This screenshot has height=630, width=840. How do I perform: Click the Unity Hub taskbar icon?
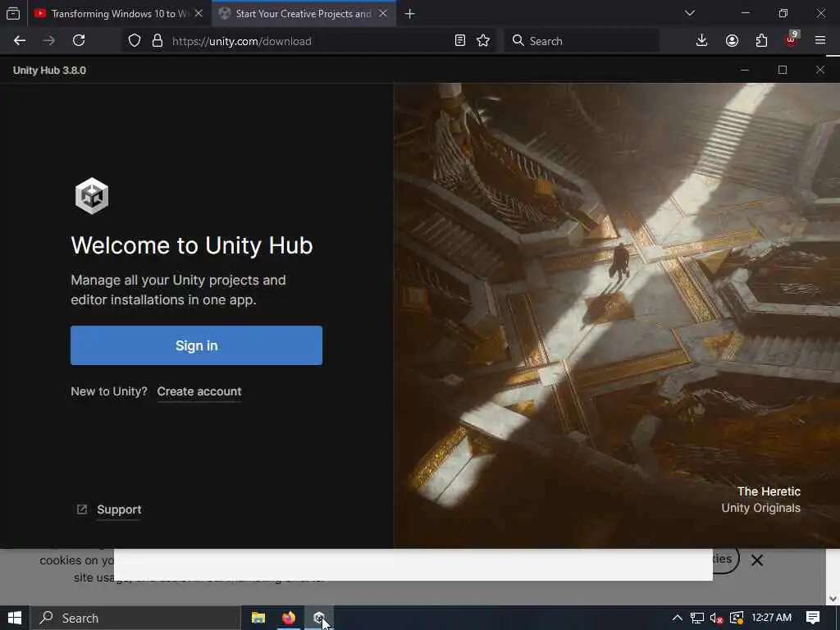click(319, 619)
